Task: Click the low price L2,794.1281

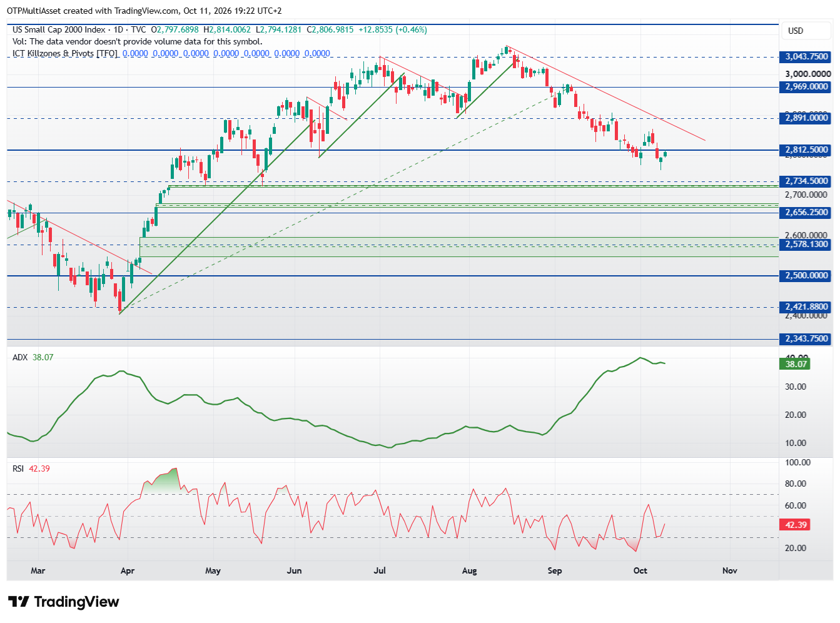Action: tap(278, 29)
